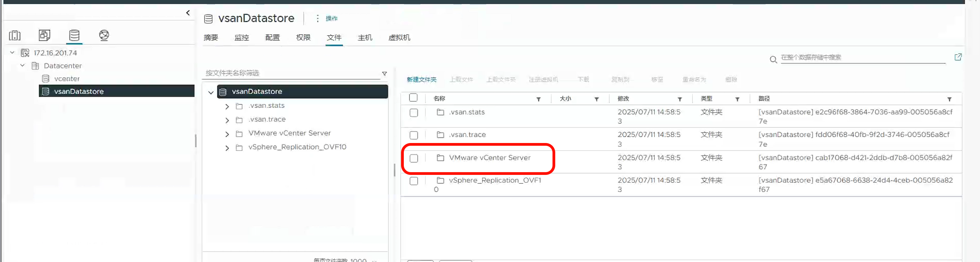Open file browser in new window icon
980x262 pixels.
958,57
